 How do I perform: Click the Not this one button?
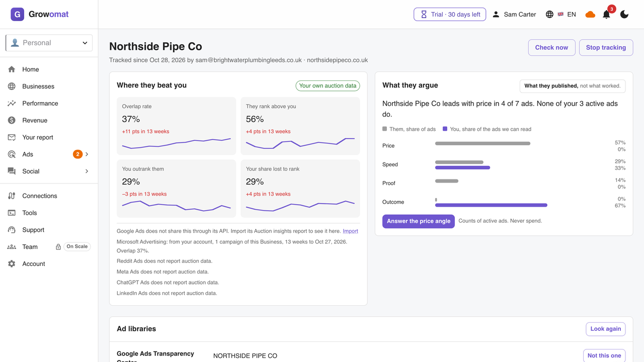pyautogui.click(x=604, y=355)
